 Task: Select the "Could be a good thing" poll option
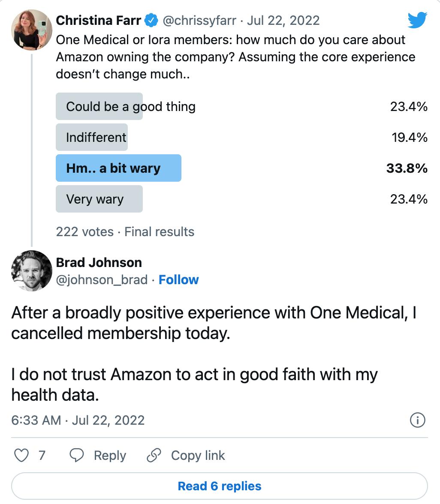click(x=130, y=106)
